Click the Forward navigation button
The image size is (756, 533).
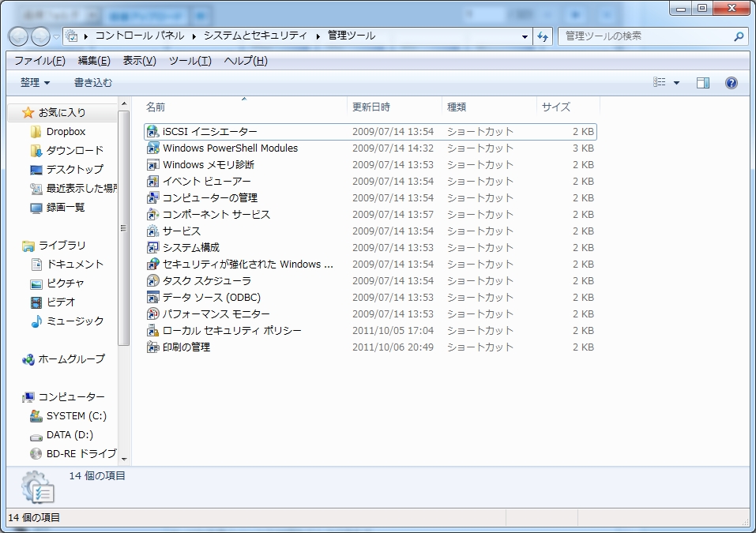[40, 36]
